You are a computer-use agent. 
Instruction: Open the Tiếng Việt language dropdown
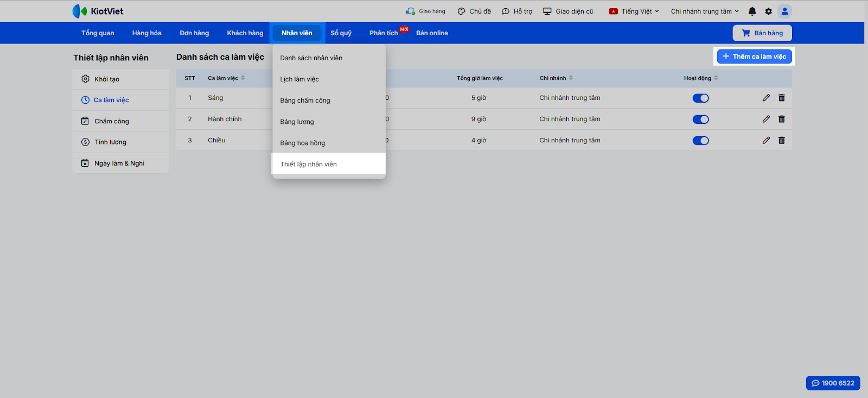634,11
